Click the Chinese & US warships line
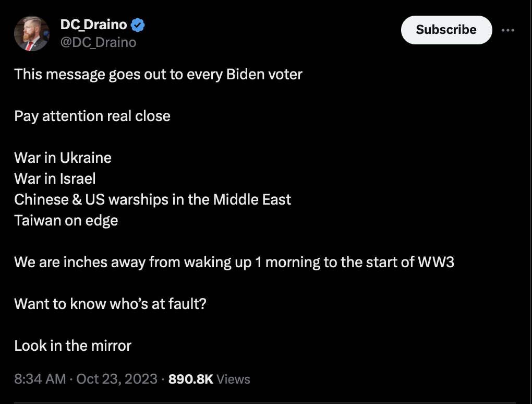The image size is (532, 404). coord(152,199)
